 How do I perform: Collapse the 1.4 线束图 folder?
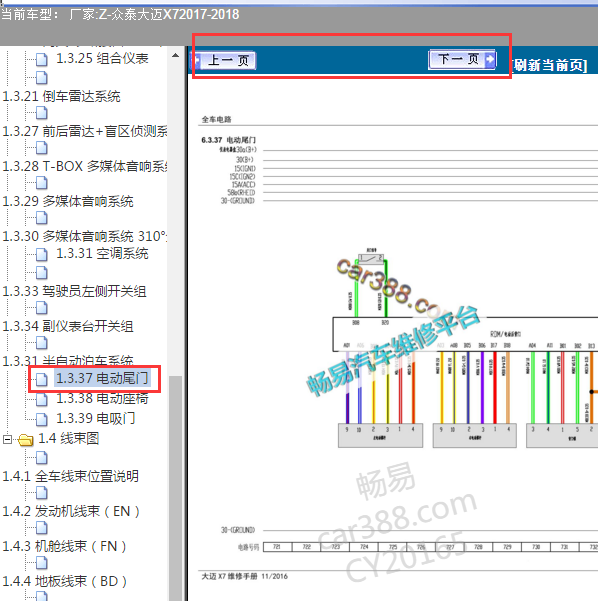7,439
